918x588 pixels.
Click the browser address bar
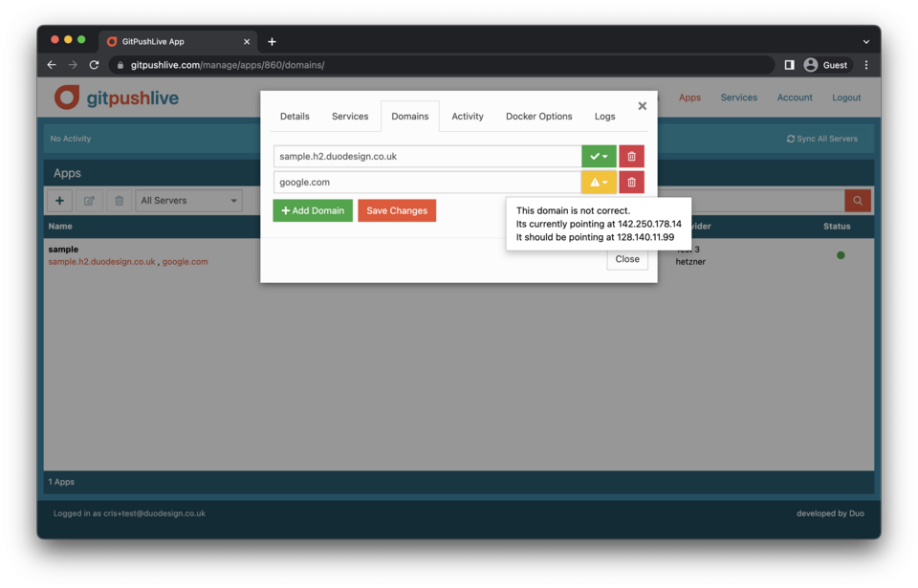point(442,65)
